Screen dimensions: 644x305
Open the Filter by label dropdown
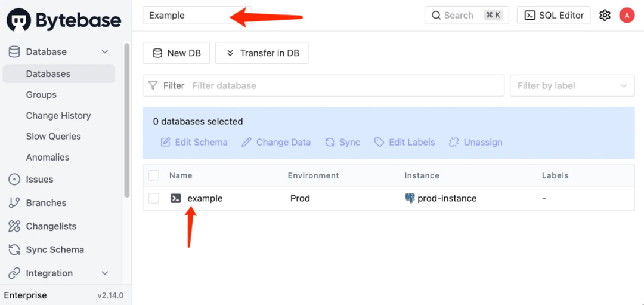click(572, 86)
